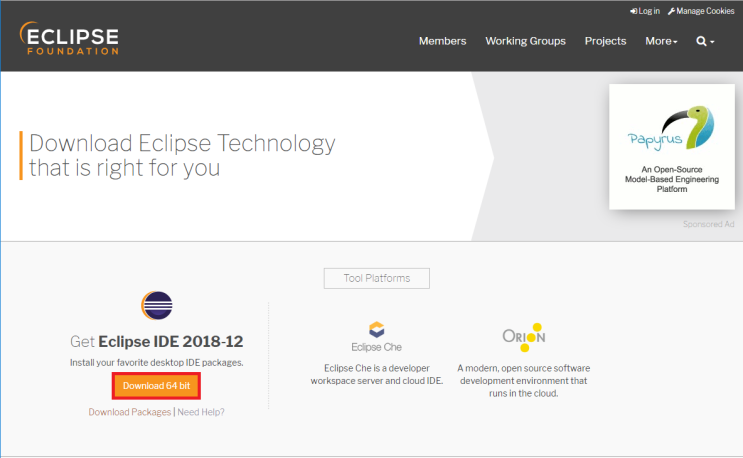Expand the More dropdown menu
743x458 pixels.
pos(661,41)
